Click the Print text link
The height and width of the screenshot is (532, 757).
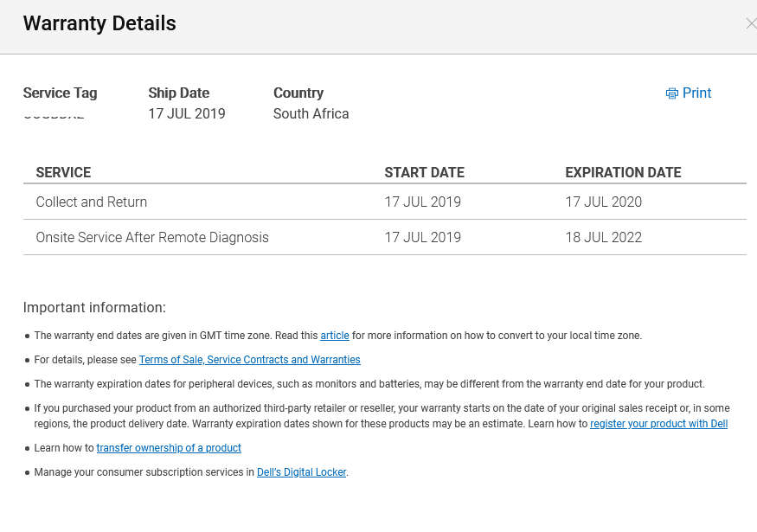point(696,93)
